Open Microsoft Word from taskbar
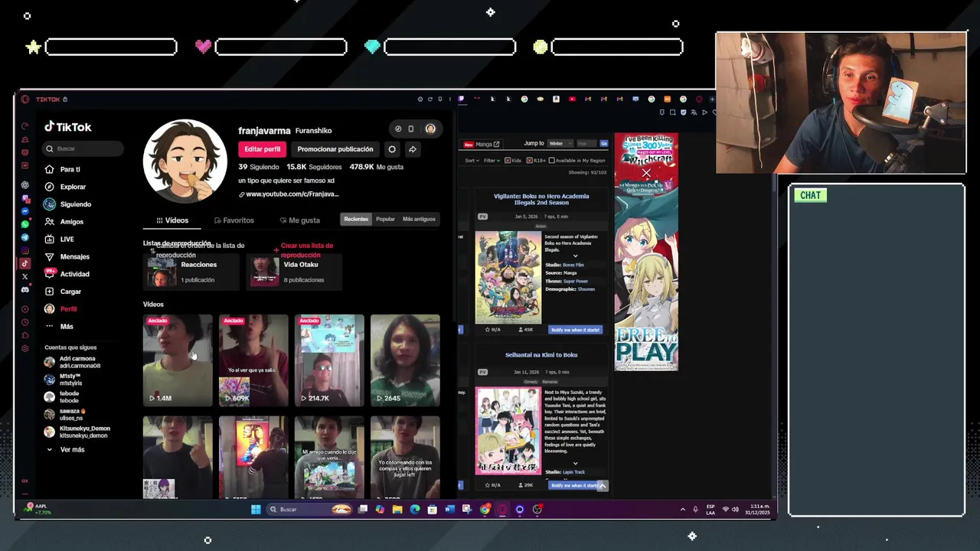The width and height of the screenshot is (980, 551). pyautogui.click(x=450, y=509)
